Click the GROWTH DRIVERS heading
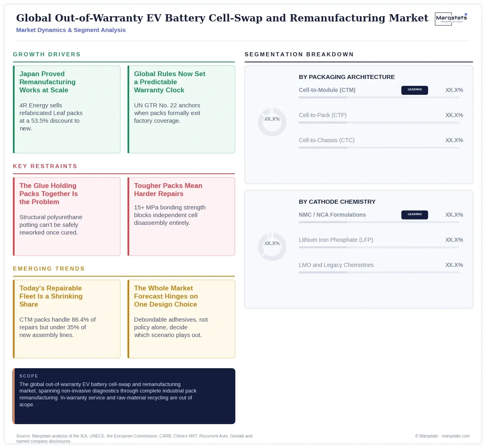This screenshot has width=486, height=448. point(47,54)
